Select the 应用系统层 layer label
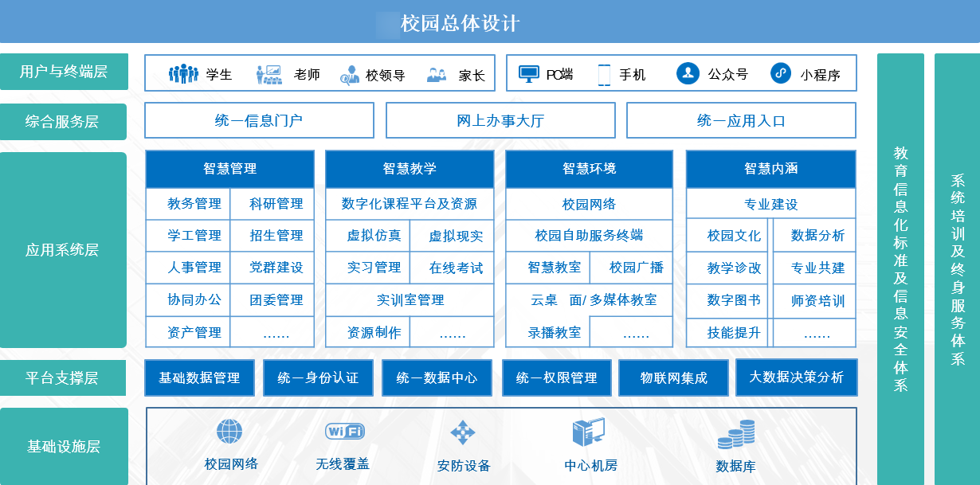 (64, 250)
